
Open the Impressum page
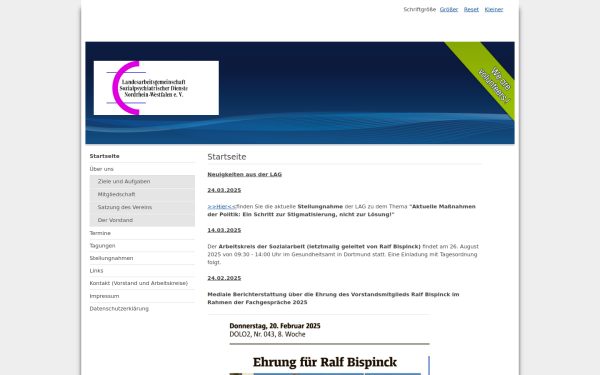(104, 296)
